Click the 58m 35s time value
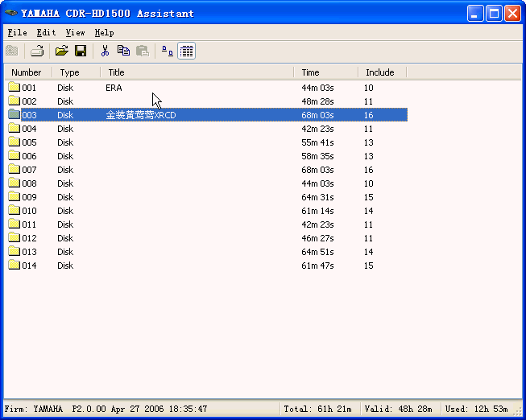This screenshot has width=526, height=420. point(317,156)
